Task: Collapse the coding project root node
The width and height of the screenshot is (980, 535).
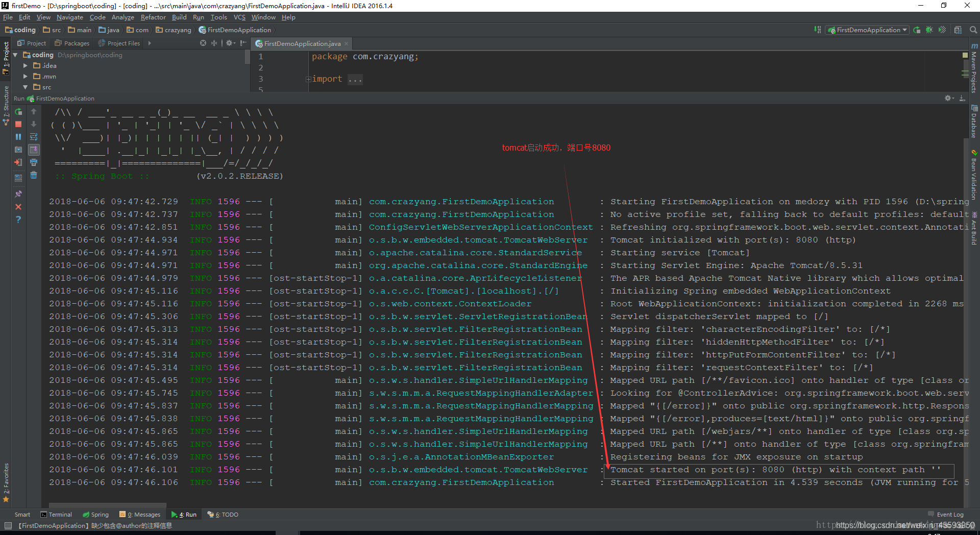Action: (15, 55)
